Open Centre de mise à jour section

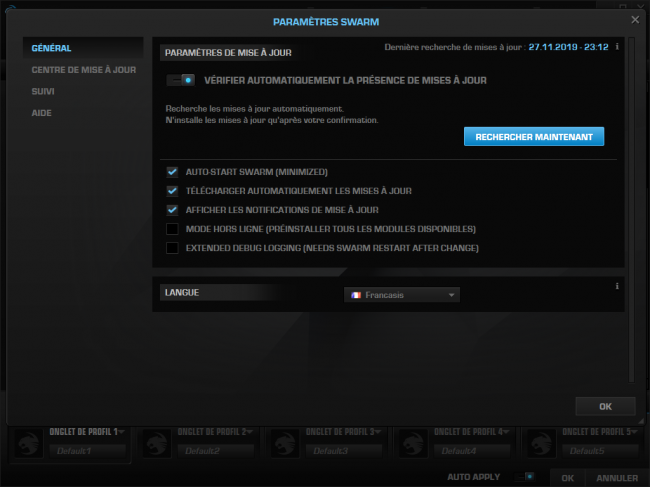(x=84, y=70)
